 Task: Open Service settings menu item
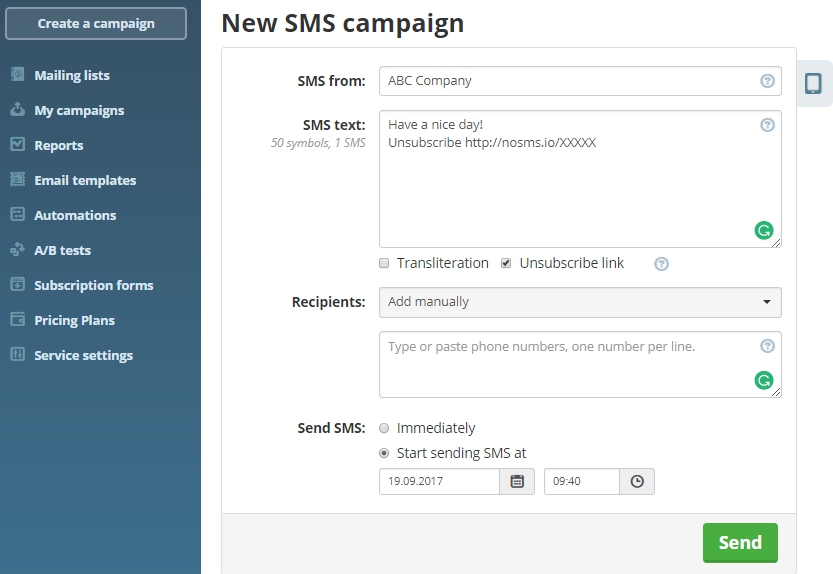pyautogui.click(x=83, y=355)
